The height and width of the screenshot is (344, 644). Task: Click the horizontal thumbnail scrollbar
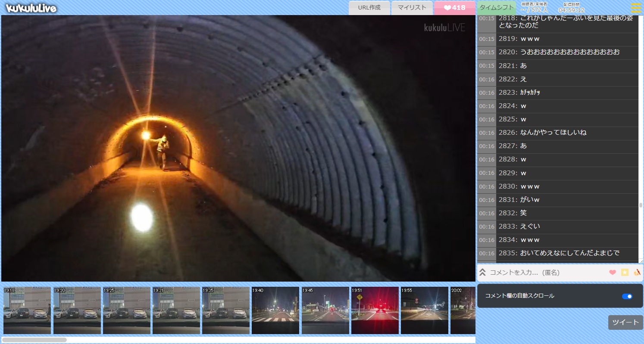(x=34, y=340)
